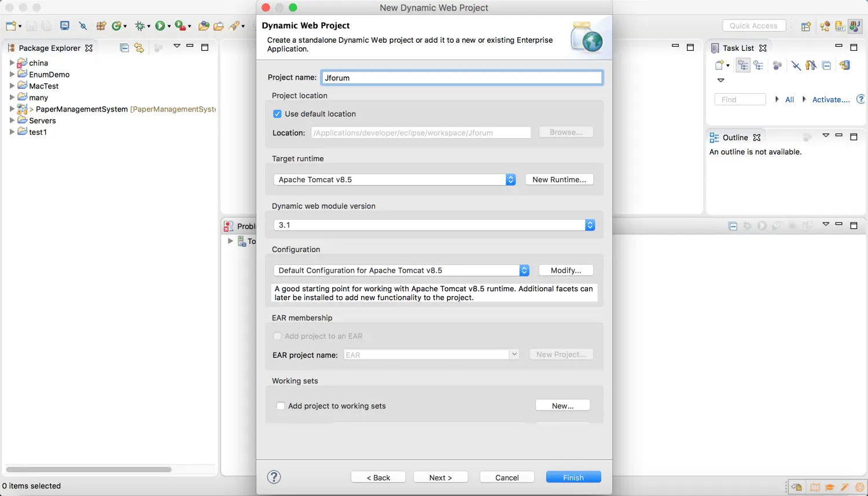Click the Open Type icon in toolbar

204,26
